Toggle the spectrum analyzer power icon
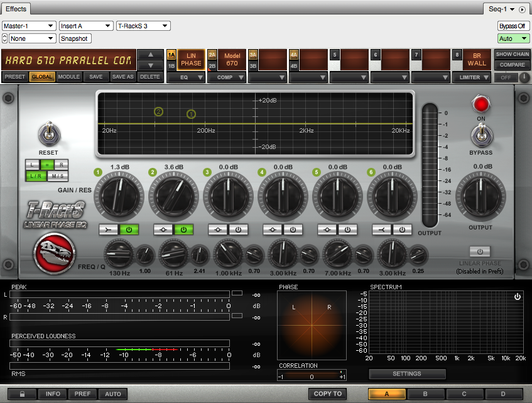The height and width of the screenshot is (403, 532). (518, 297)
